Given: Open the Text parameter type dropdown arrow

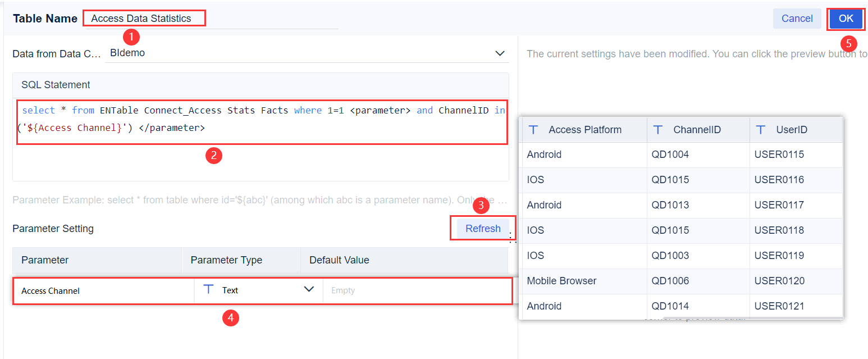Looking at the screenshot, I should (309, 289).
